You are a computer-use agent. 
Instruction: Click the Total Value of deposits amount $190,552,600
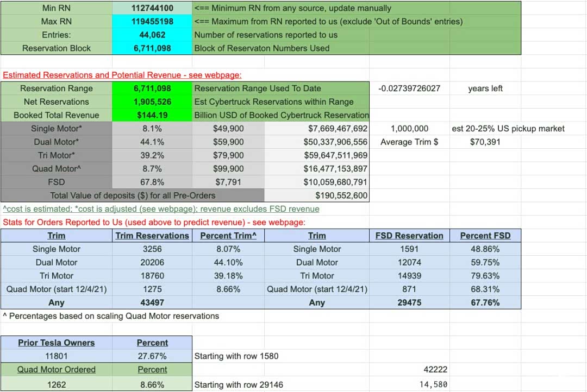point(317,195)
